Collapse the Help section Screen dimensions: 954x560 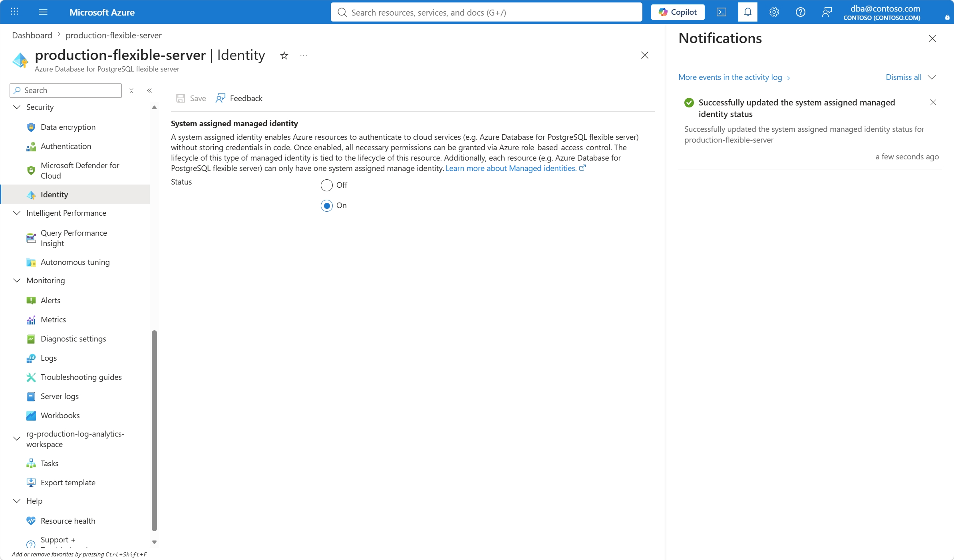click(17, 501)
